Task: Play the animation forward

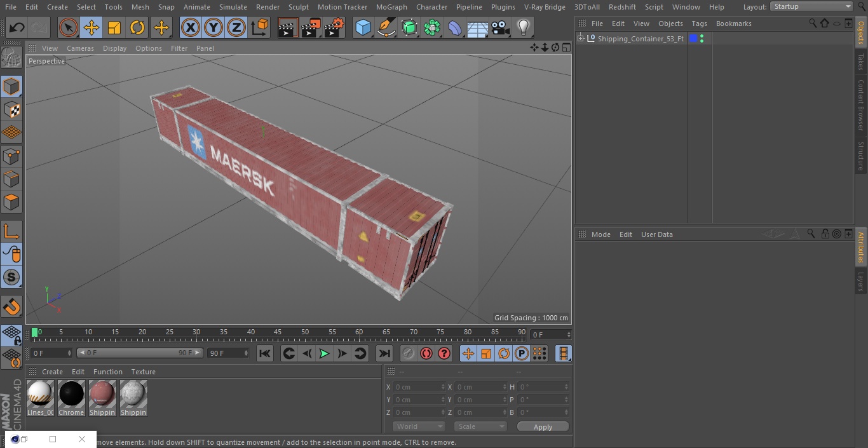Action: (x=324, y=353)
